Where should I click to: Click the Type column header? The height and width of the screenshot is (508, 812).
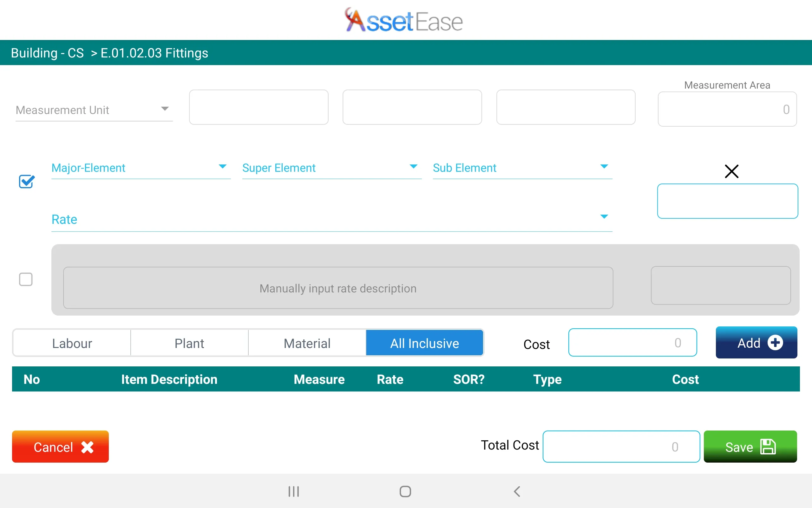tap(547, 380)
